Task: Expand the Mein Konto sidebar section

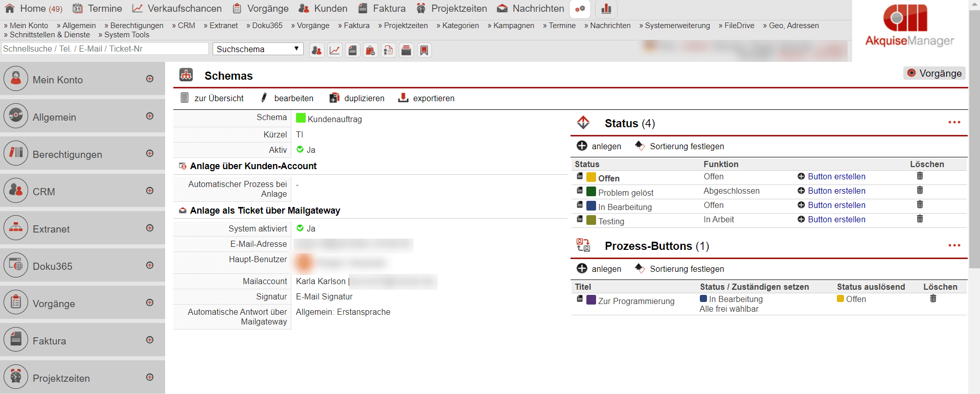Action: (x=149, y=79)
